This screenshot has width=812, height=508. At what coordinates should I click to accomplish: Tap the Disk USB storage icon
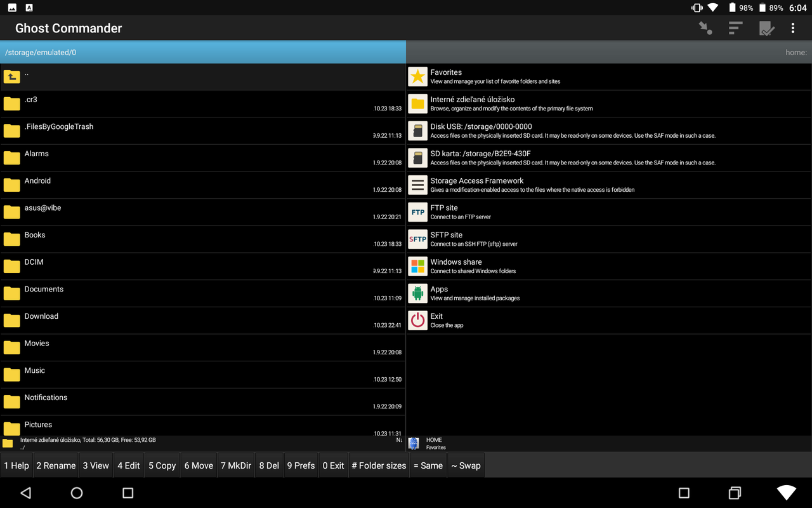(417, 131)
